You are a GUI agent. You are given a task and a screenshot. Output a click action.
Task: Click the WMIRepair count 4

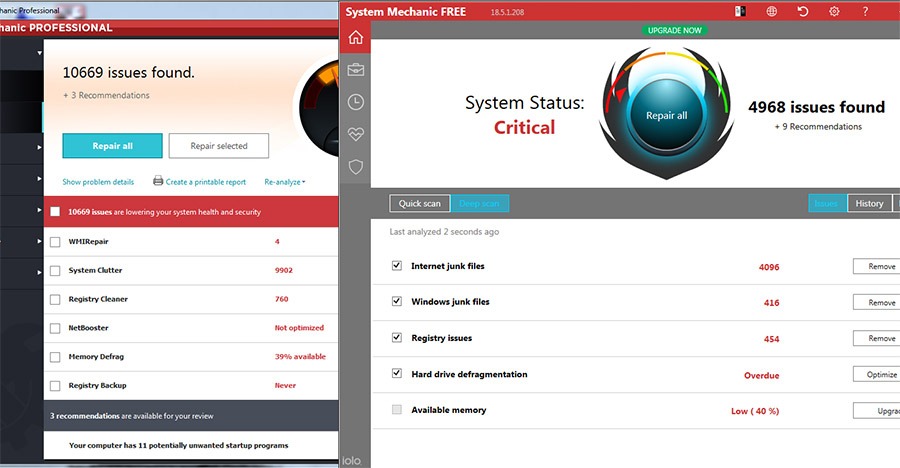coord(277,241)
